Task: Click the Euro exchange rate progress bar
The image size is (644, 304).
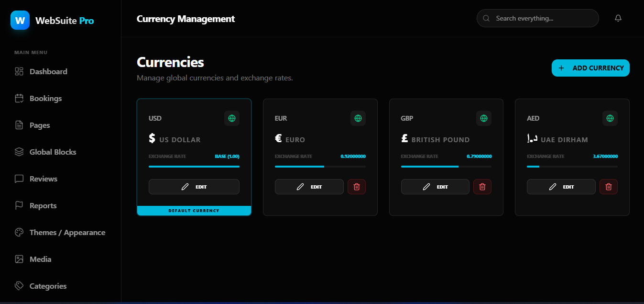Action: pos(320,167)
